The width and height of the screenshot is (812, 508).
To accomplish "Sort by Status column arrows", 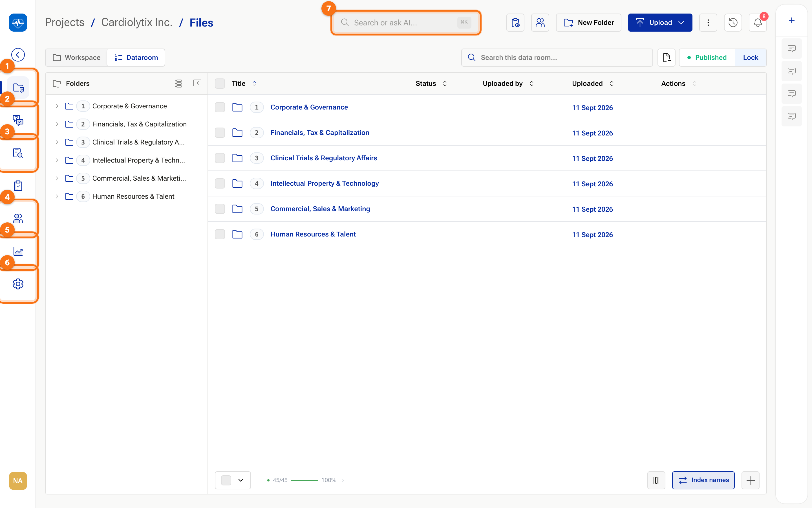I will point(445,84).
